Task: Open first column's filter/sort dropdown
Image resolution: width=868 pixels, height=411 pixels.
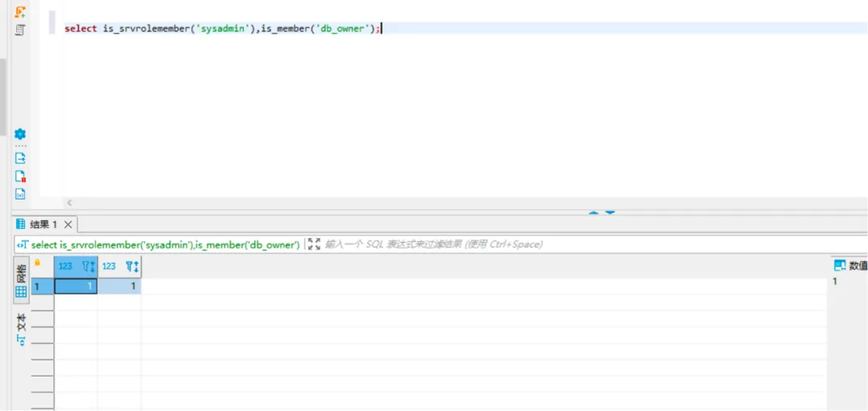Action: coord(89,266)
